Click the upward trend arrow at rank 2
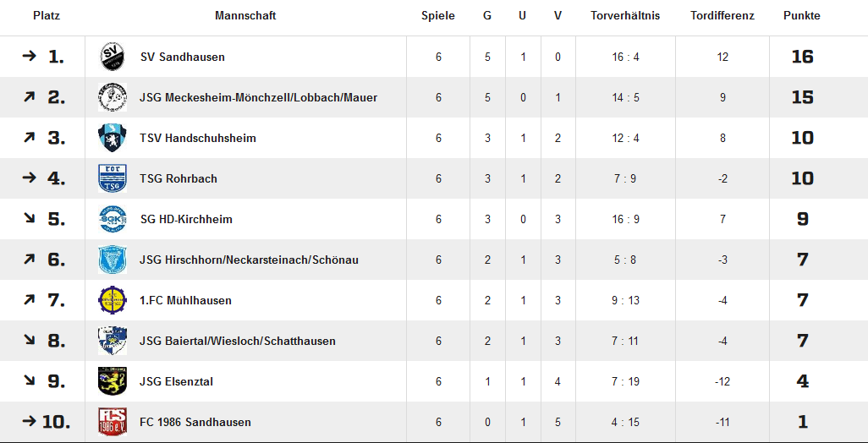This screenshot has width=868, height=443. 29,97
